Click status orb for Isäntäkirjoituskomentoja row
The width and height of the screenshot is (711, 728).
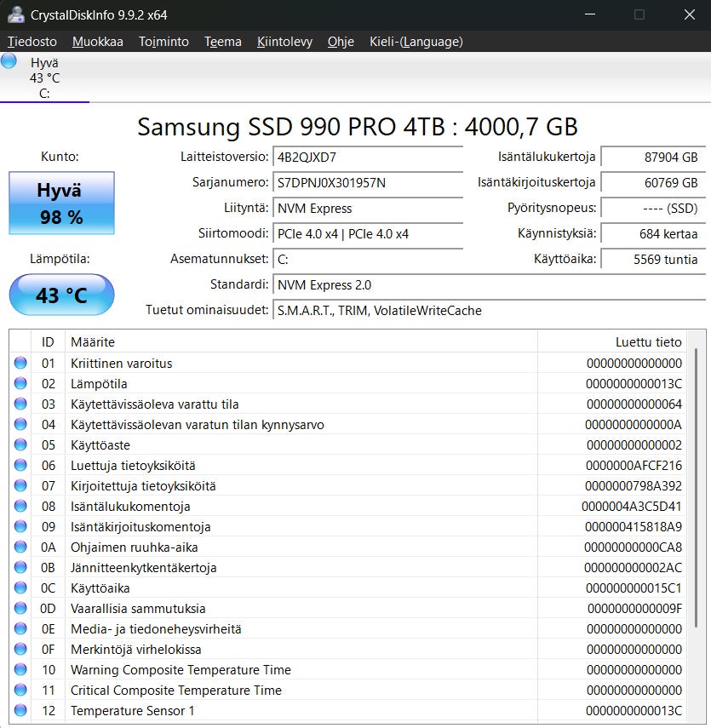pos(20,526)
